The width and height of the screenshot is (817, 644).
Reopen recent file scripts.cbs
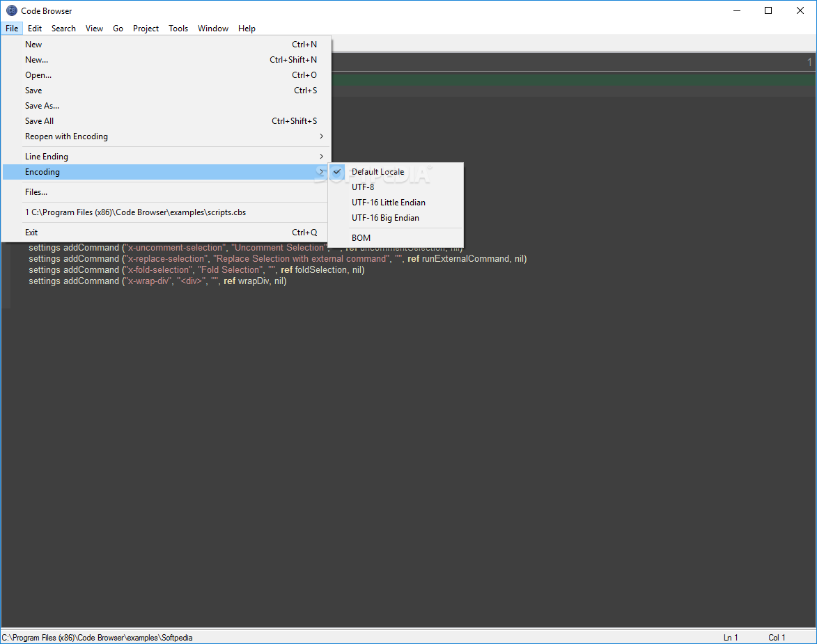[166, 212]
